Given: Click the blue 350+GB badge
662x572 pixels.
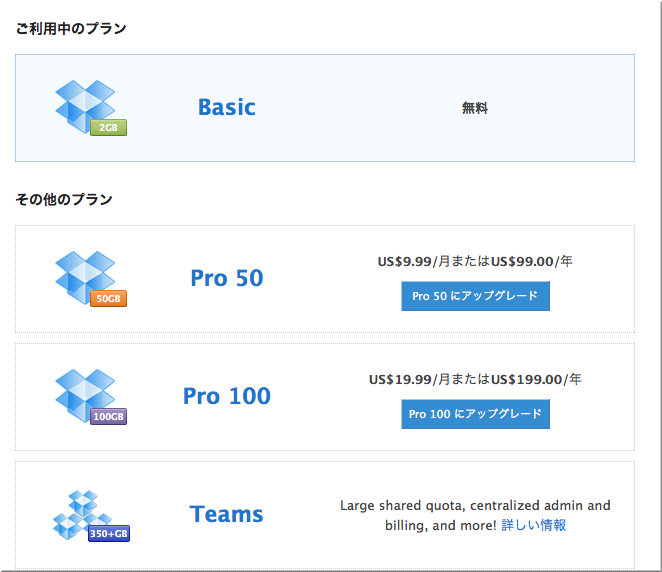Looking at the screenshot, I should coord(109,534).
